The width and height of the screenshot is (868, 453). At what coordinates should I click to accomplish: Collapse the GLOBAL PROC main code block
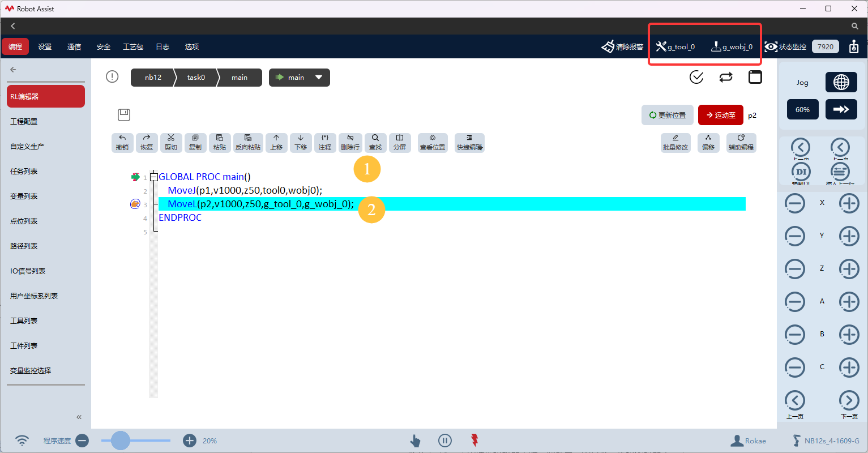(154, 177)
